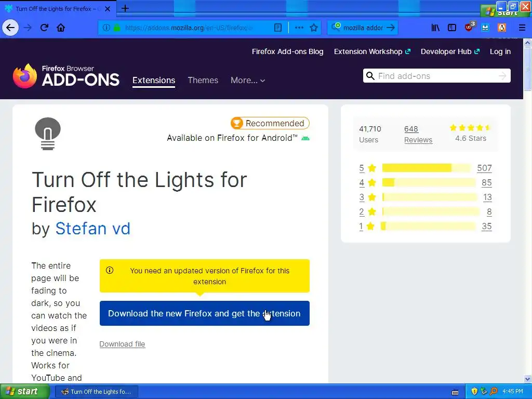Viewport: 532px width, 399px height.
Task: Click the 3 star rating bar
Action: pos(430,197)
